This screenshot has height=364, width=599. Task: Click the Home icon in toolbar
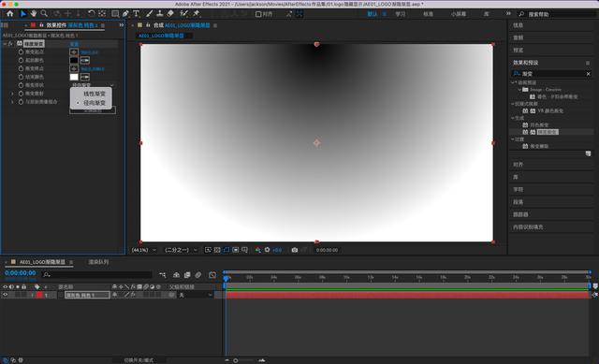[10, 14]
